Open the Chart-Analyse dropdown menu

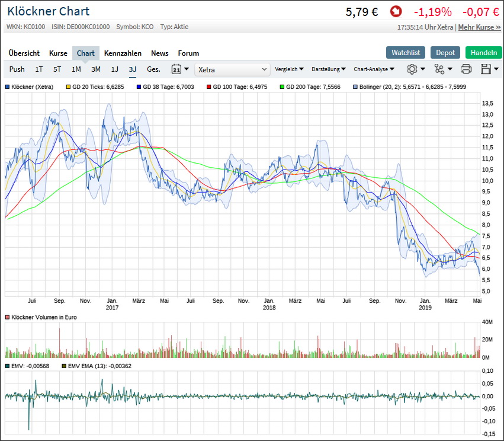coord(374,69)
